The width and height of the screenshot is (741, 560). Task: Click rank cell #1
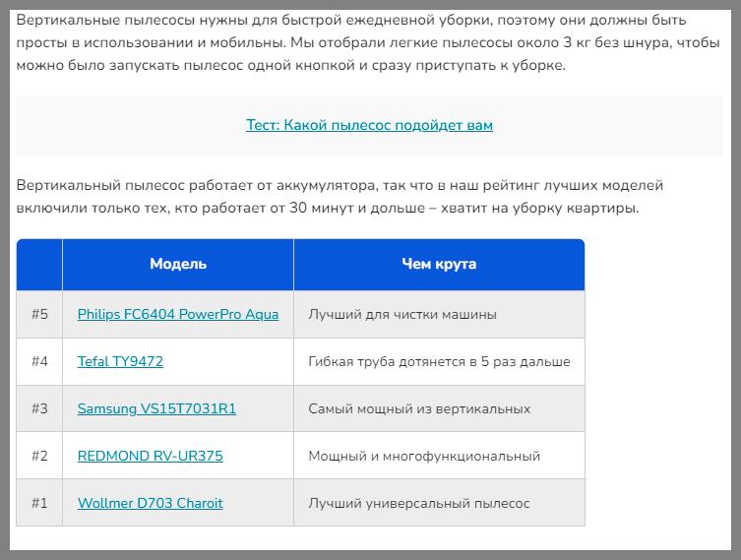click(39, 503)
